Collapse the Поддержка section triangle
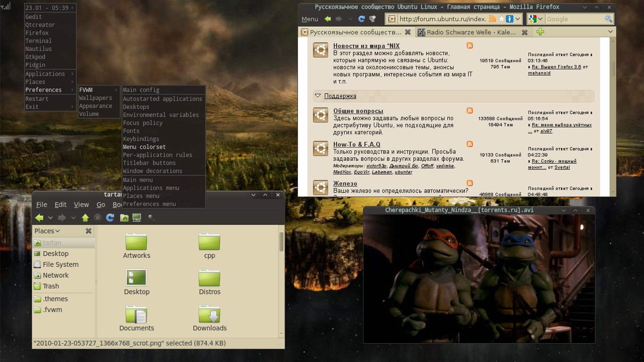This screenshot has width=644, height=362. pos(318,96)
